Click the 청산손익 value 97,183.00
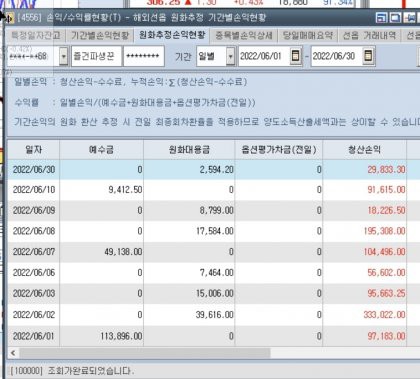Screen dimensions: 420x379 coord(386,336)
